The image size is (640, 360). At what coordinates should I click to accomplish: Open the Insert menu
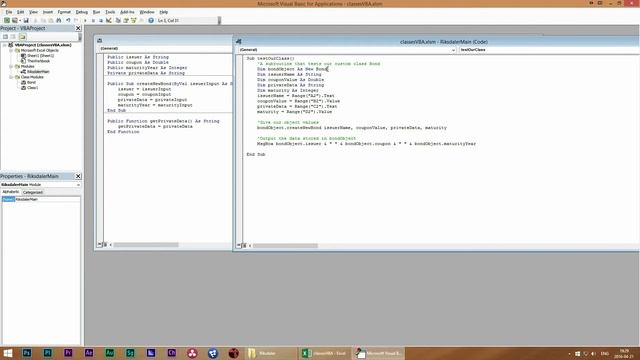coord(48,12)
